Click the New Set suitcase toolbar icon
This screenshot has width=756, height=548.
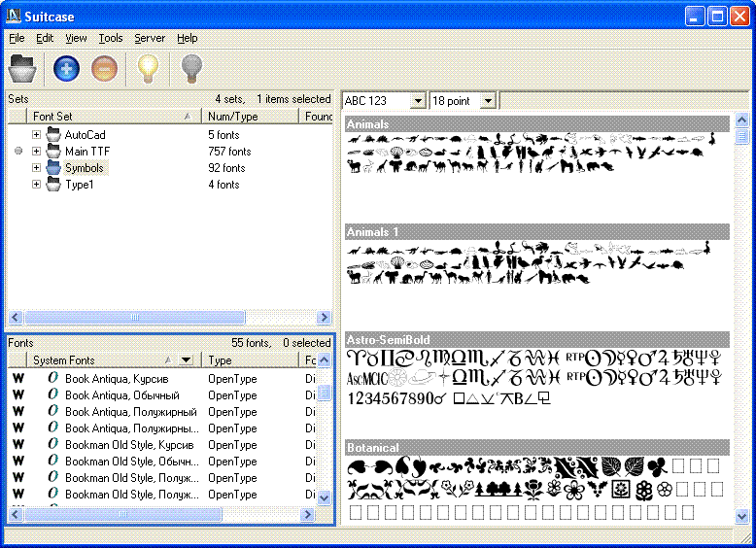(22, 68)
